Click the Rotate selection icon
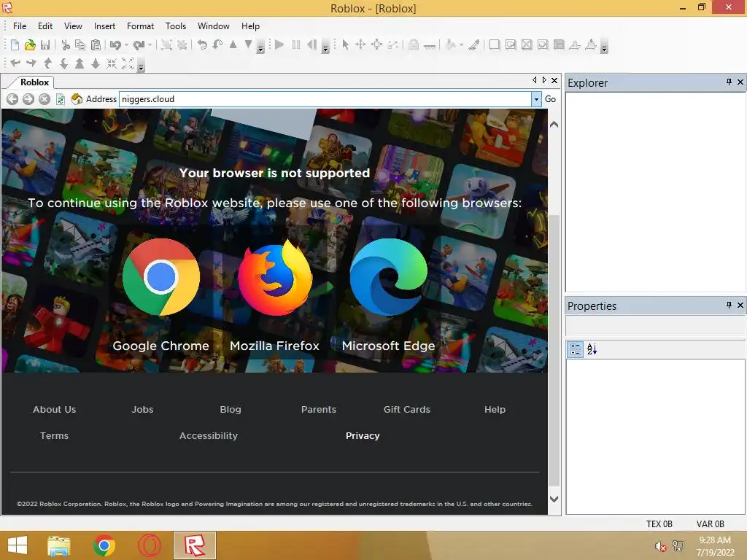Viewport: 747px width, 560px height. (202, 44)
